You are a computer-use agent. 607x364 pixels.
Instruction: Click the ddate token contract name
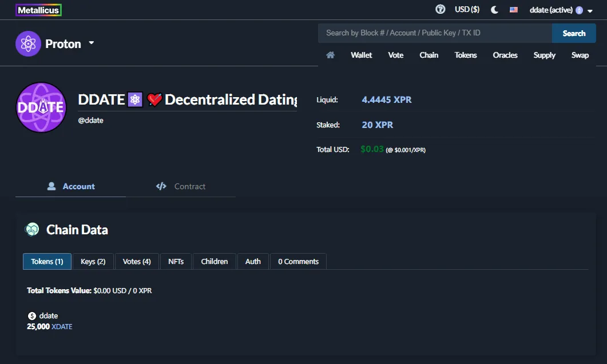coord(49,315)
